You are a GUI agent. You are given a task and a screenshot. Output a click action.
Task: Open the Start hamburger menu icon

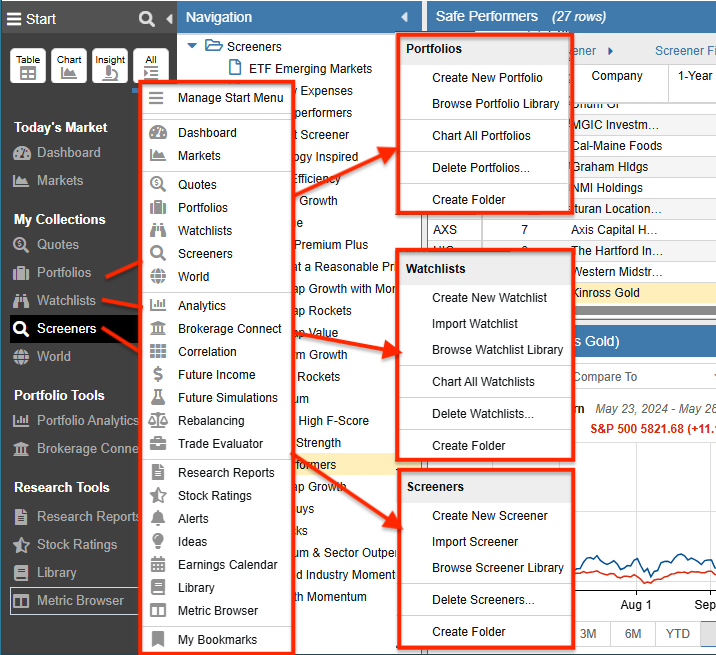point(14,19)
